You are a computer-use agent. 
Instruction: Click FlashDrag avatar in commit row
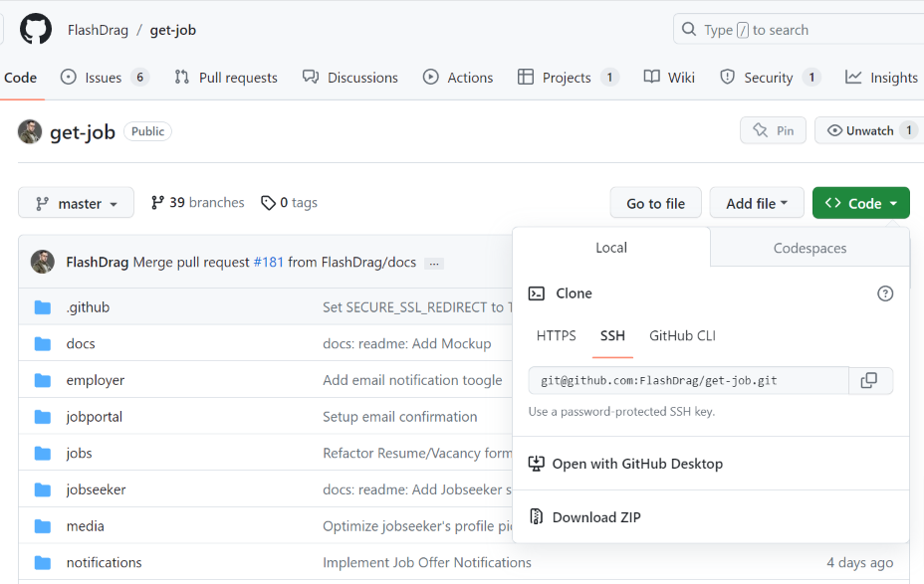coord(43,262)
